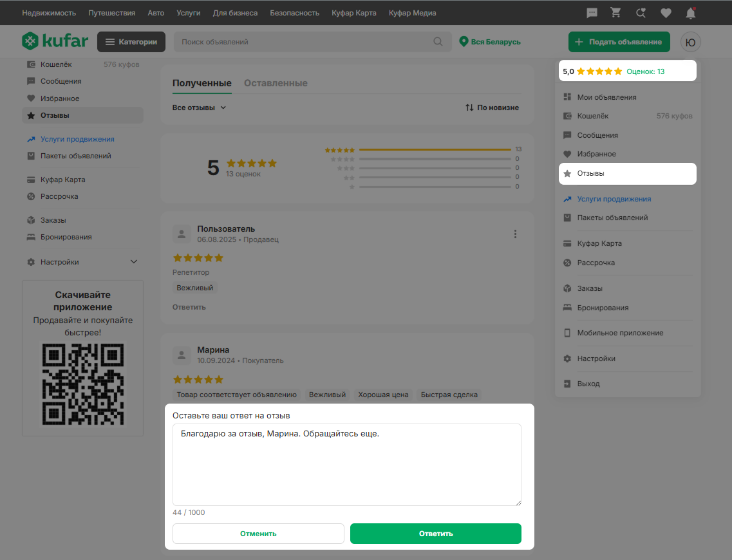This screenshot has width=732, height=560.
Task: Open Для бизнеса in top navigation
Action: [x=235, y=13]
